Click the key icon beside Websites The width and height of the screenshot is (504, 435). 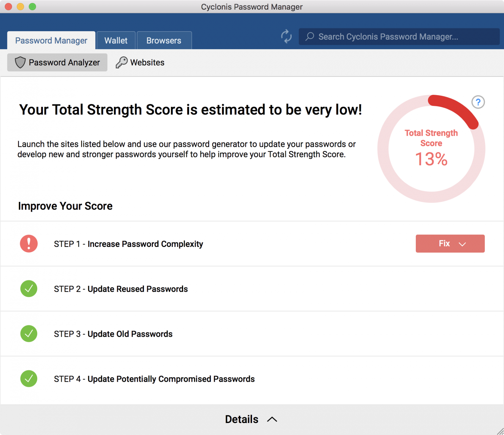(122, 62)
